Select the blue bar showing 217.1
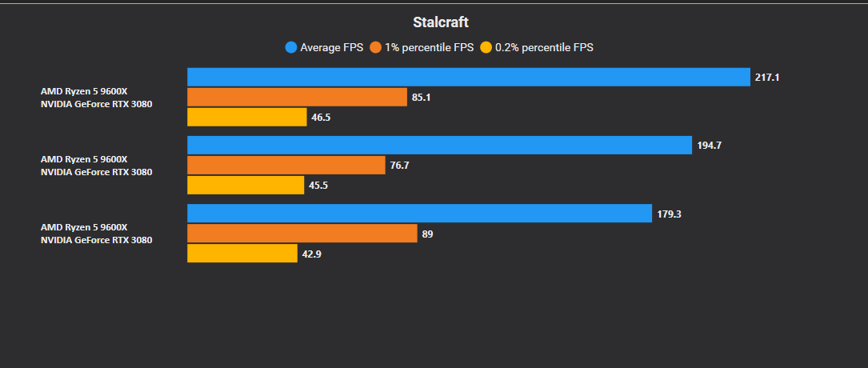Screen dimensions: 868x368 pos(469,77)
